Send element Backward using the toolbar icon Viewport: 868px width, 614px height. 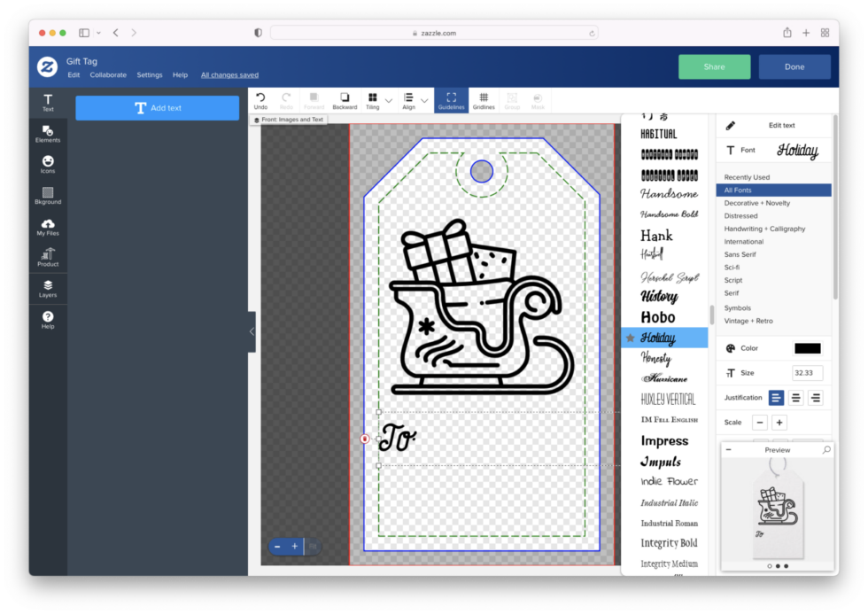coord(345,99)
